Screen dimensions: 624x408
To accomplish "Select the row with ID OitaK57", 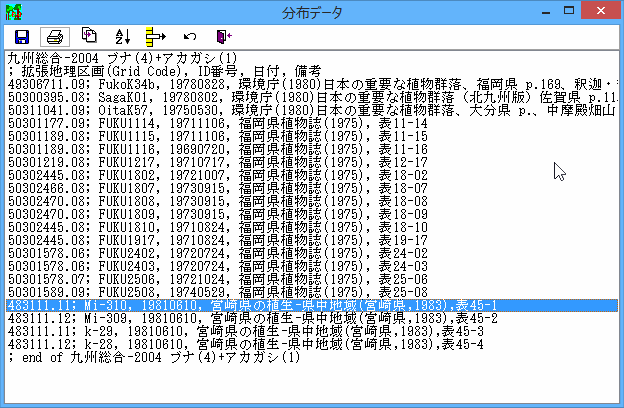I will tap(312, 110).
